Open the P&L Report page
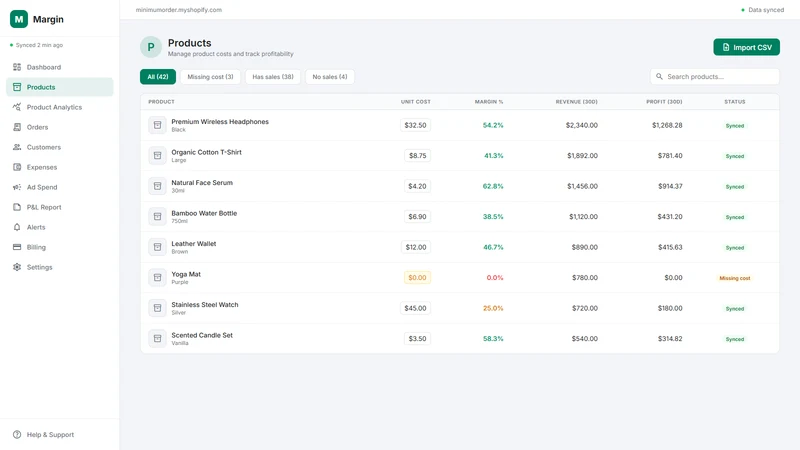This screenshot has width=800, height=450. (60, 207)
